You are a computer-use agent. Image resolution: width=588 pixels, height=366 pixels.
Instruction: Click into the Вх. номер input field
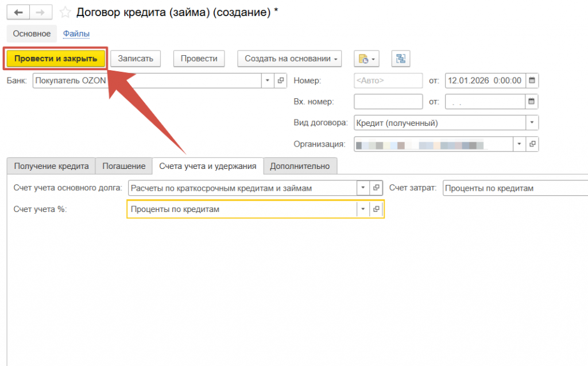388,102
